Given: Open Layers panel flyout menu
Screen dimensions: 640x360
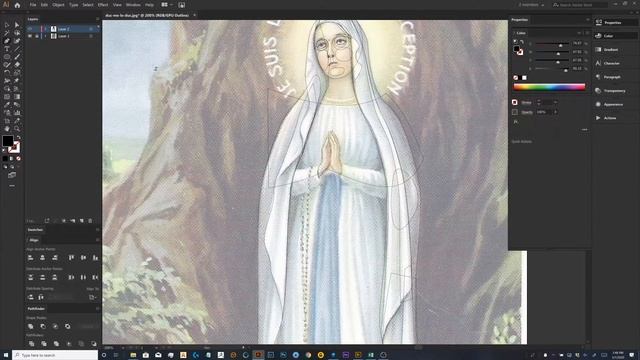Looking at the screenshot, I should [x=97, y=19].
